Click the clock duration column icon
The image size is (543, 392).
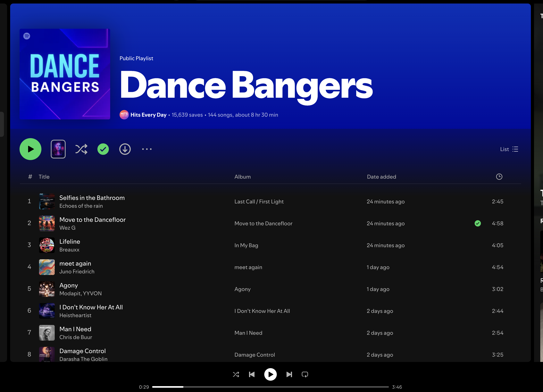(x=499, y=177)
